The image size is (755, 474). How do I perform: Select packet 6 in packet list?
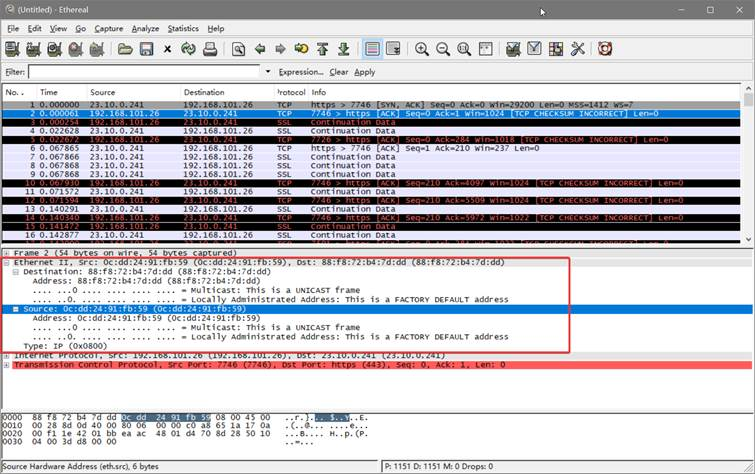[x=371, y=148]
